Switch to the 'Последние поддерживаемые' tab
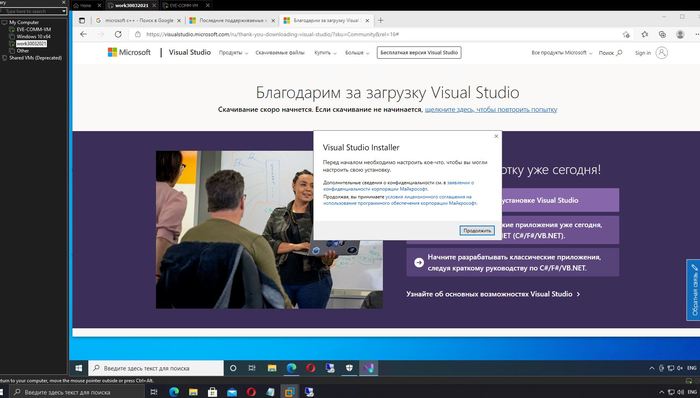 232,21
